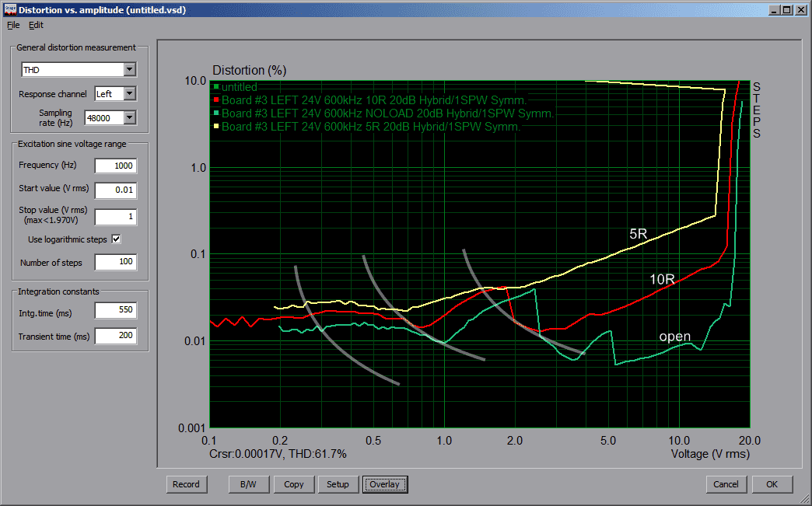Switch the graph to B/W mode
This screenshot has height=506, width=812.
pyautogui.click(x=249, y=484)
